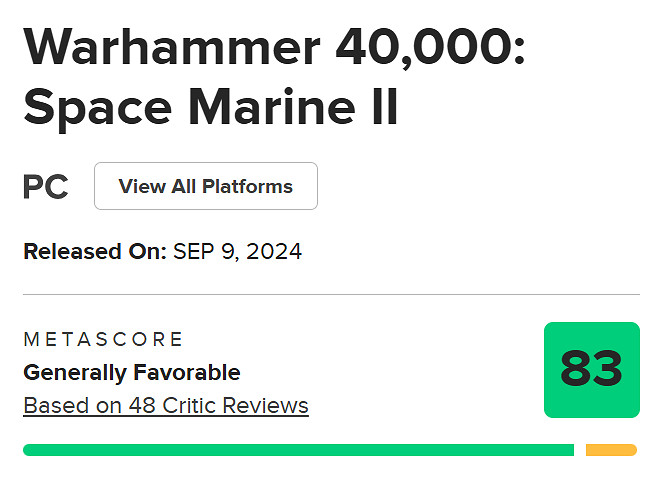Open the Based on 48 Critic Reviews link
659x484 pixels.
click(x=166, y=406)
